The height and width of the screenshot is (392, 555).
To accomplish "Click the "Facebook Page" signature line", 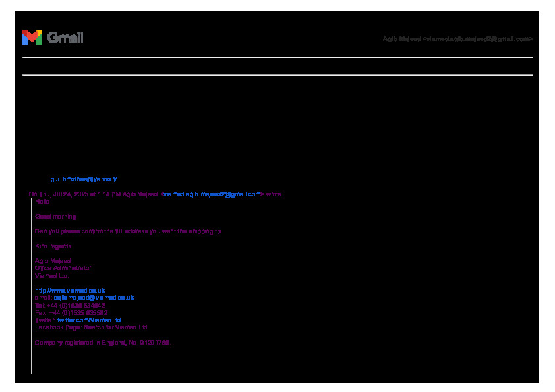I will point(91,327).
